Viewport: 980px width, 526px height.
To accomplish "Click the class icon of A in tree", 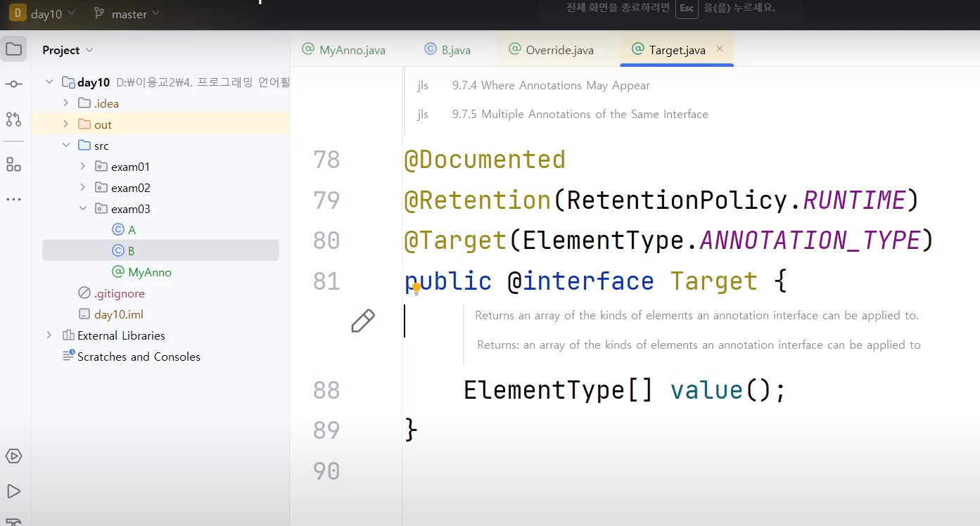I will [x=118, y=230].
